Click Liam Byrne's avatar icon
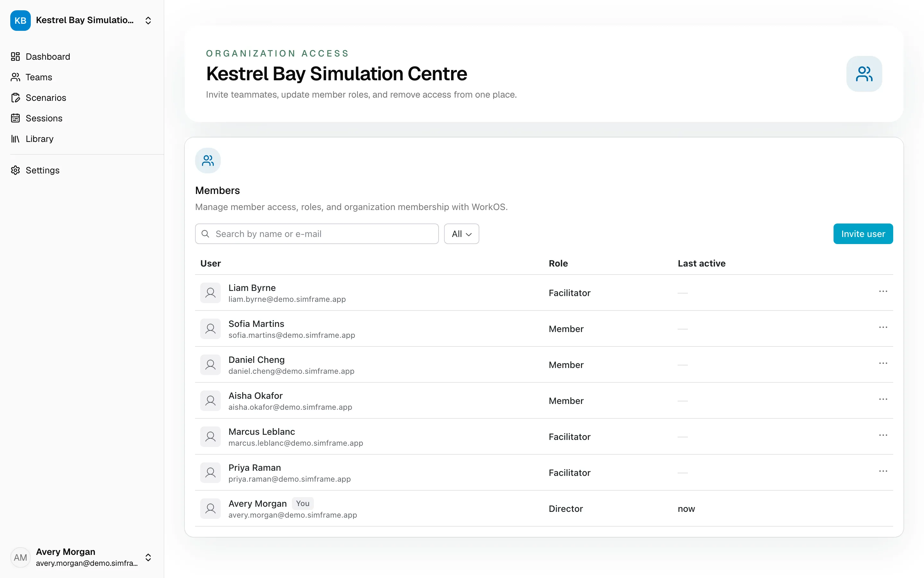The height and width of the screenshot is (578, 924). [210, 293]
